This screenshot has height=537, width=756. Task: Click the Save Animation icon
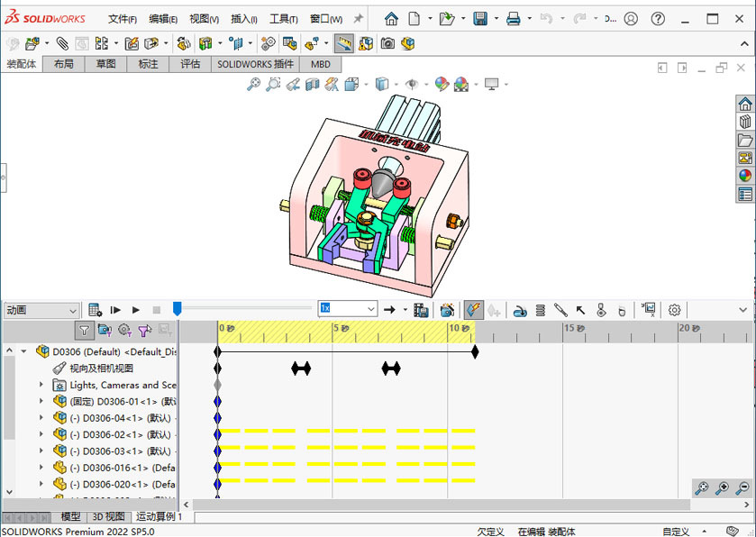419,310
